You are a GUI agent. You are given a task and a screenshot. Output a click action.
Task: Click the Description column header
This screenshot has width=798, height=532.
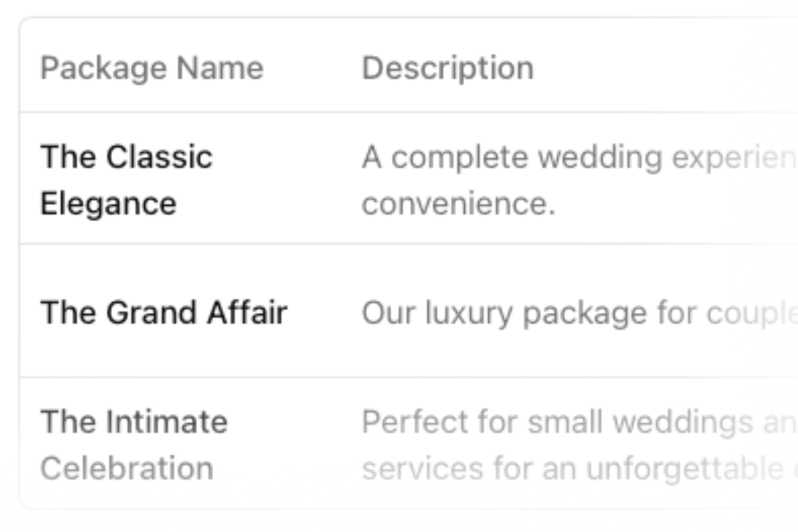click(447, 68)
